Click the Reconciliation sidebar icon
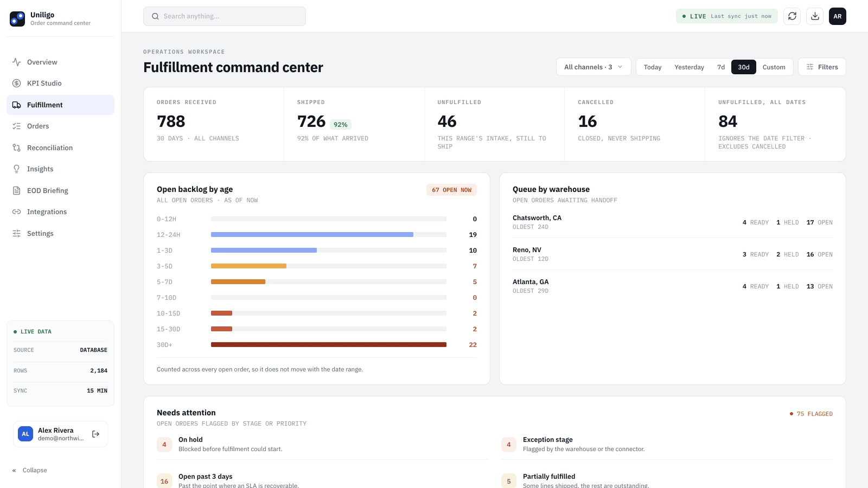868x488 pixels. [17, 147]
